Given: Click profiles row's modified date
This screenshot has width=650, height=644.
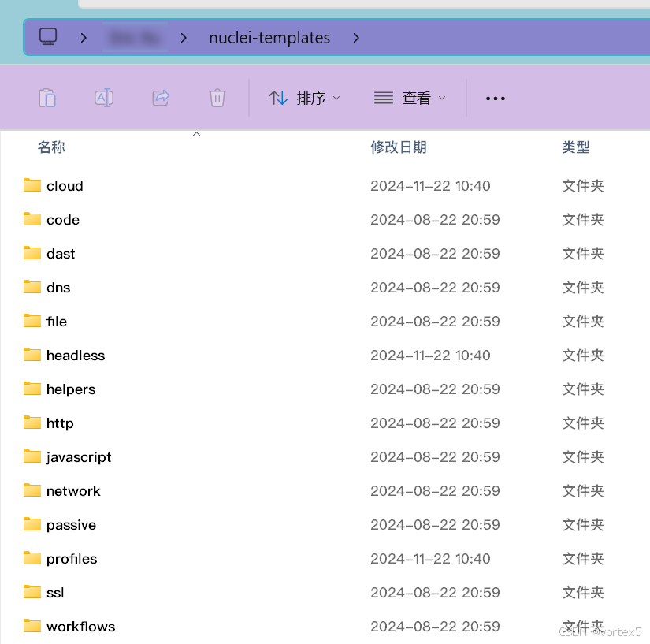Looking at the screenshot, I should click(430, 559).
